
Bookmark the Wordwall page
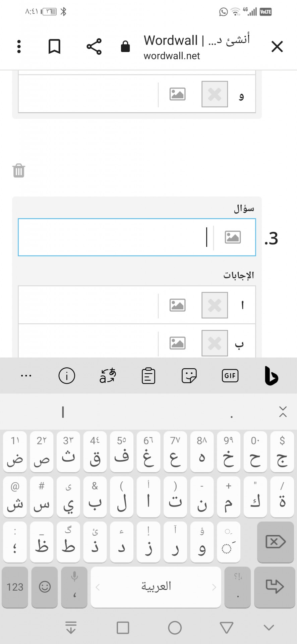point(54,46)
